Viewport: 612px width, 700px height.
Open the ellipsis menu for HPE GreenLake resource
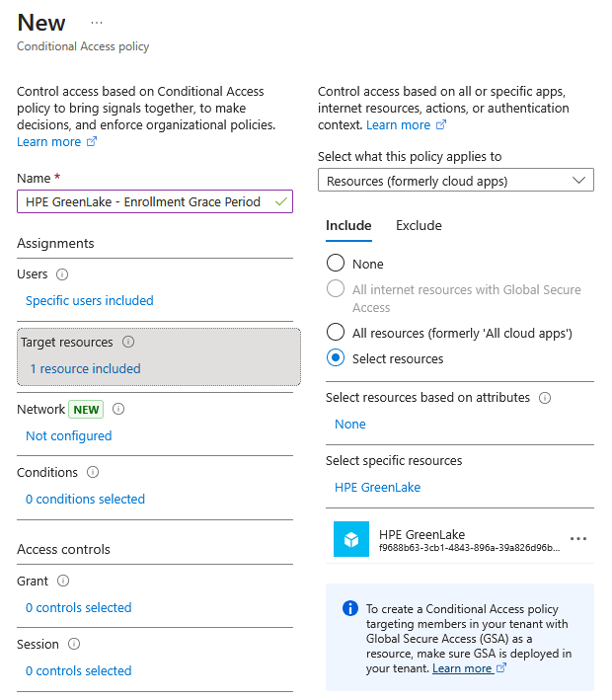(578, 539)
